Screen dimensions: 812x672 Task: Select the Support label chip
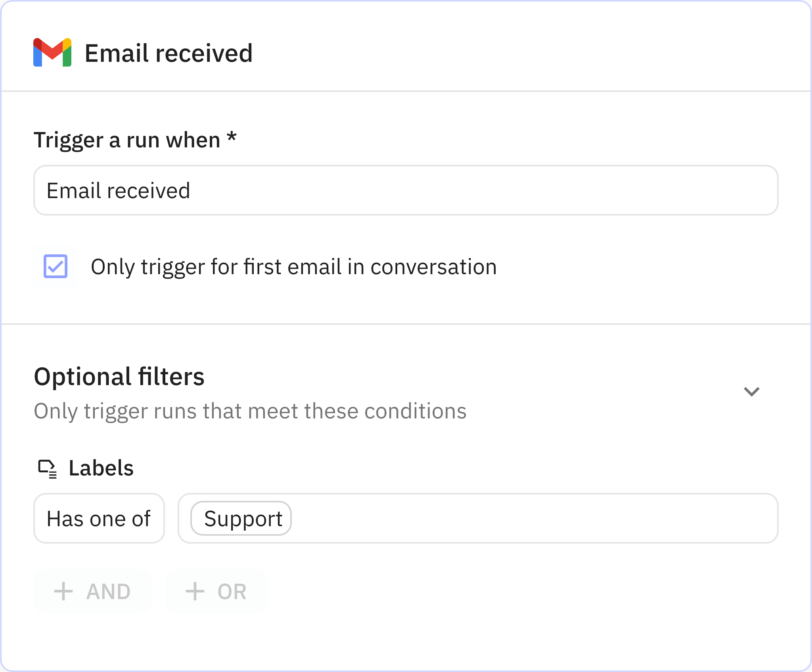[x=241, y=518]
